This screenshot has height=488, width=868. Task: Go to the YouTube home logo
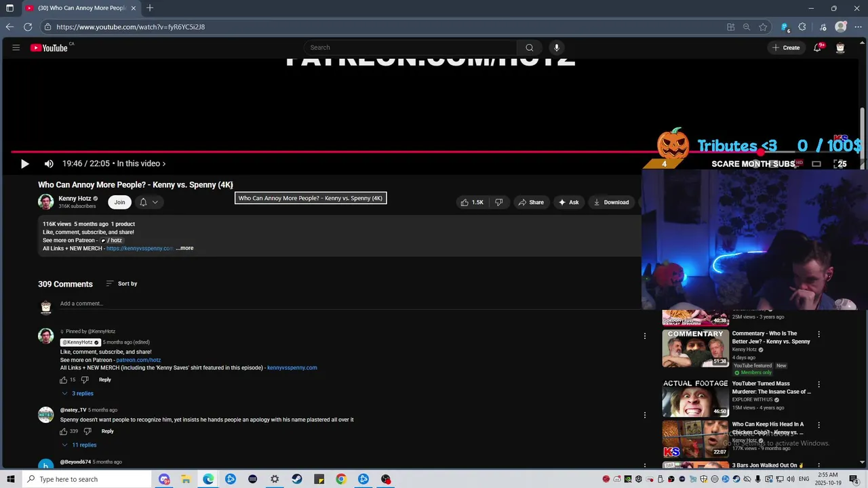49,47
